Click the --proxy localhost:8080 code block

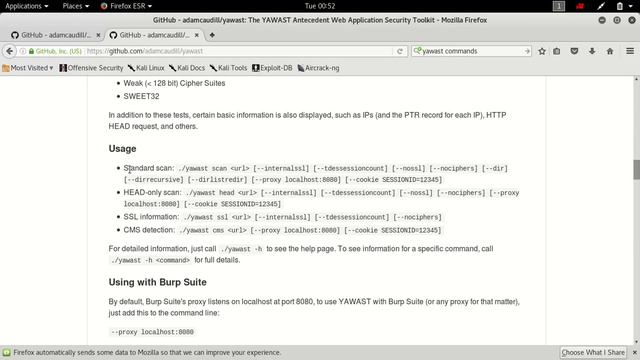(153, 332)
